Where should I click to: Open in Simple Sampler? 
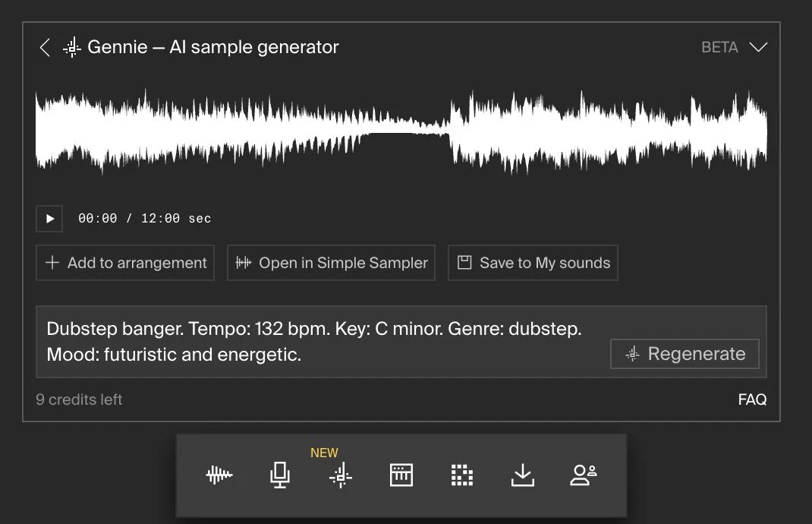click(331, 263)
